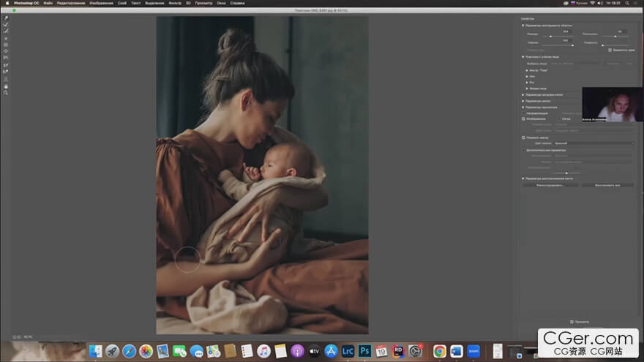Viewport: 644px width, 362px height.
Task: Expand 'Параметры загрузки сетки' section
Action: 523,94
